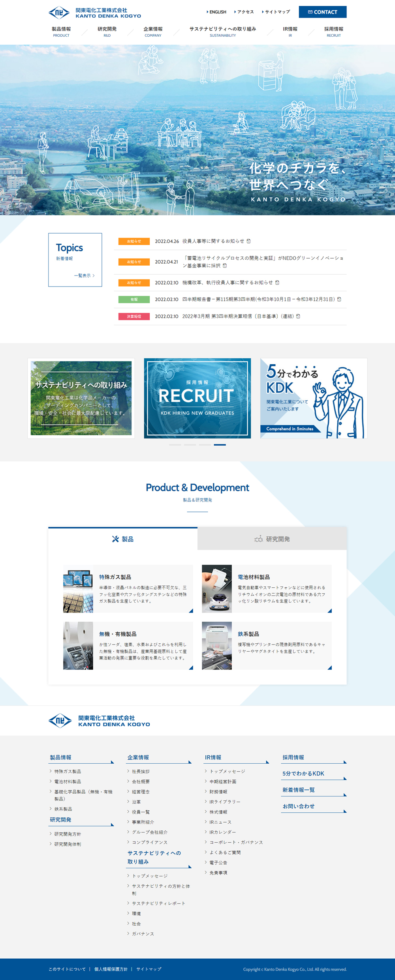The height and width of the screenshot is (980, 395).
Task: Open the 無機・有機製品 product card
Action: coord(128,646)
